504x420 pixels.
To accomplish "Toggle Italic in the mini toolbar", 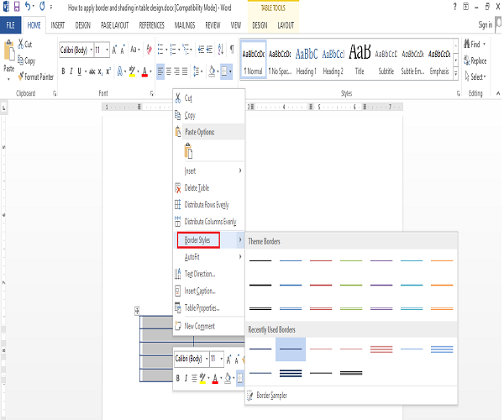I will click(186, 378).
